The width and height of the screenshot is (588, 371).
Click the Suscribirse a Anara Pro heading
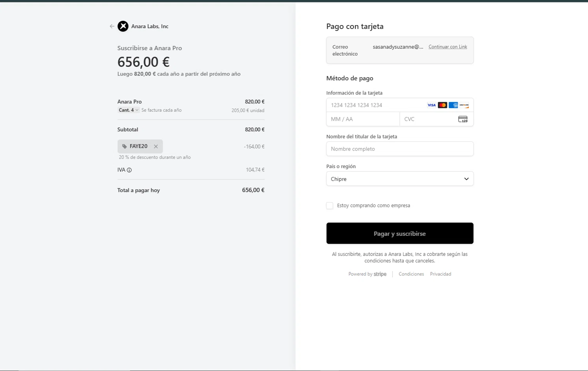point(150,48)
